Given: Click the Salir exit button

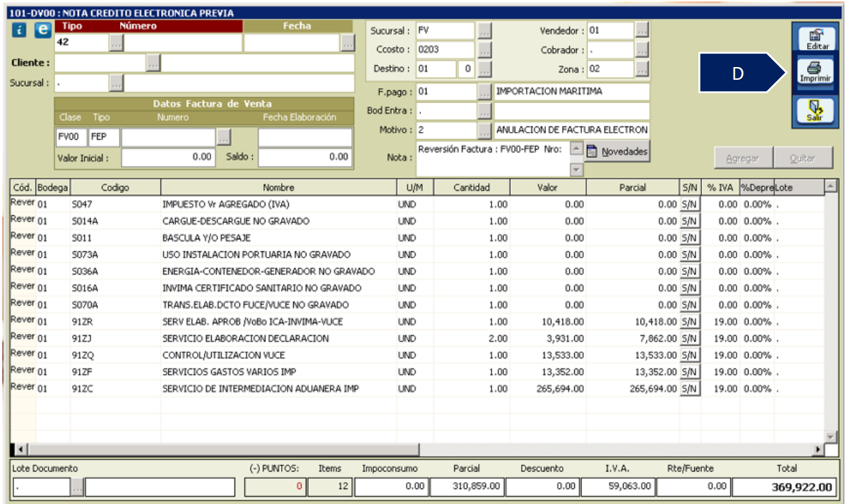Looking at the screenshot, I should (x=815, y=111).
